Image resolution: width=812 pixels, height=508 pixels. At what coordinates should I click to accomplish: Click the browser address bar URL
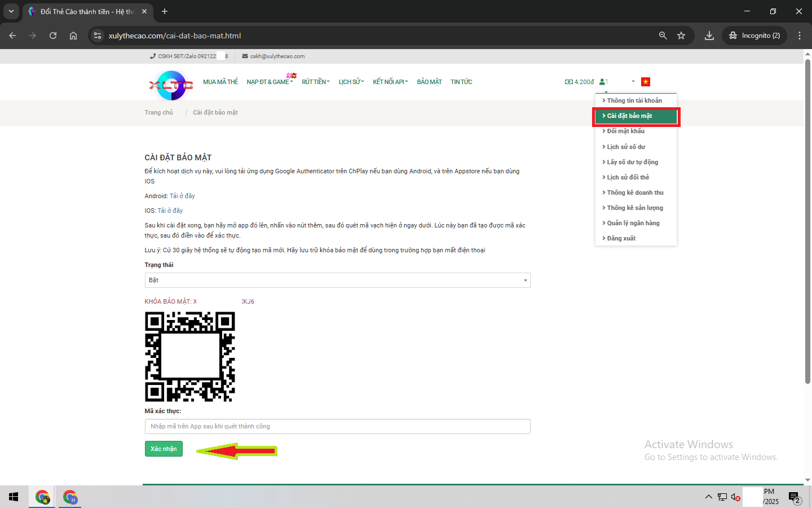[x=175, y=36]
